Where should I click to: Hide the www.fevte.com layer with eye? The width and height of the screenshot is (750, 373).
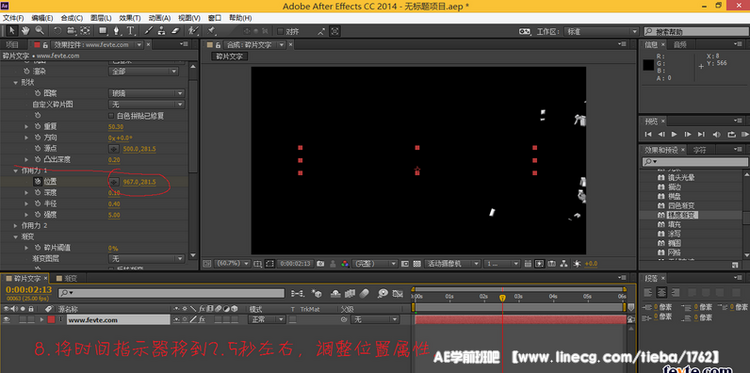coord(6,319)
